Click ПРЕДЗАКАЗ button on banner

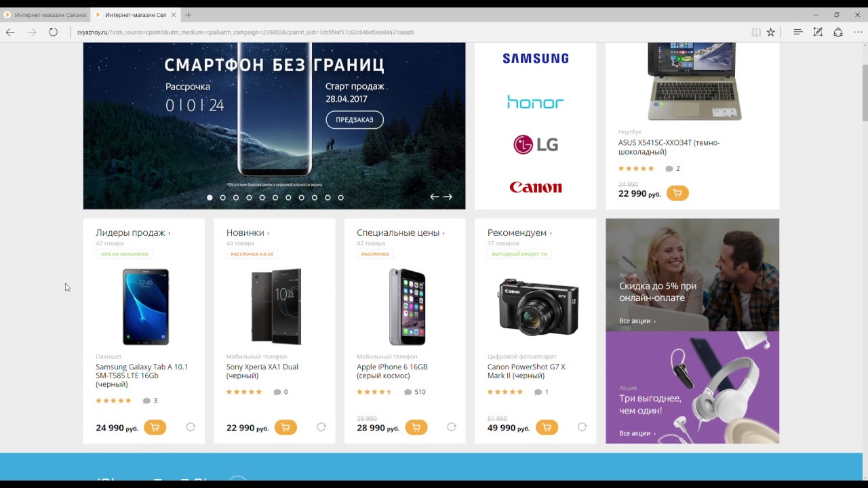pyautogui.click(x=355, y=120)
